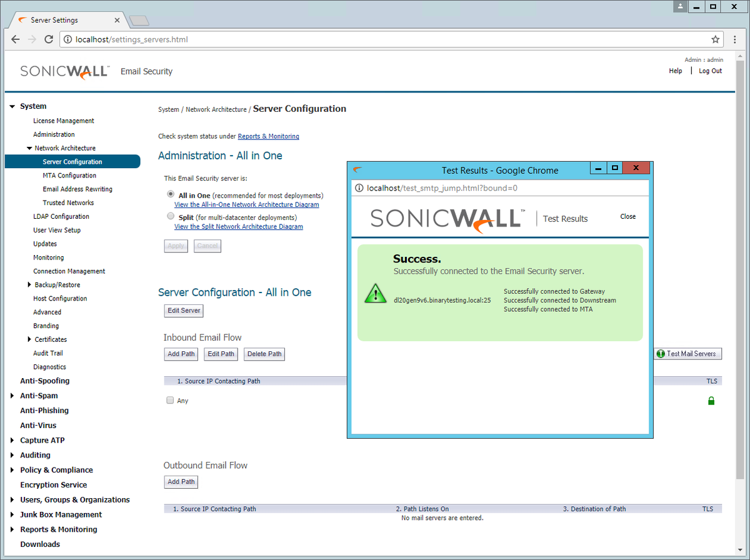Click the Edit Server button
750x560 pixels.
point(183,311)
